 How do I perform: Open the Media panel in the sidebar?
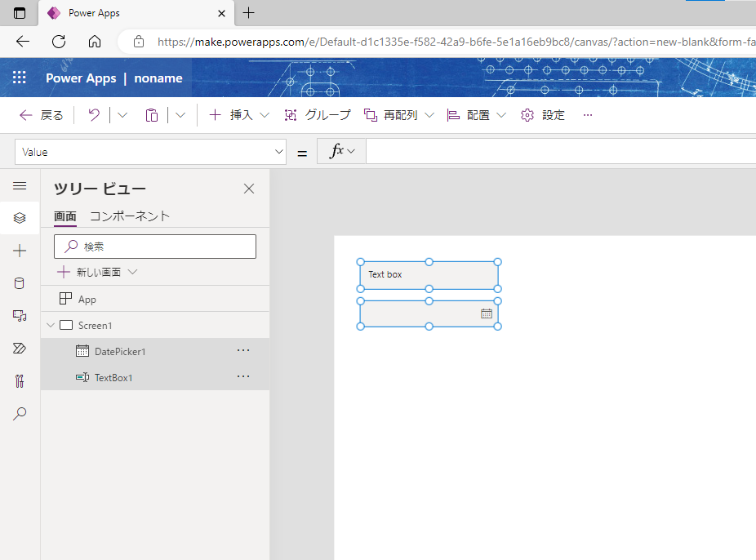pos(20,315)
